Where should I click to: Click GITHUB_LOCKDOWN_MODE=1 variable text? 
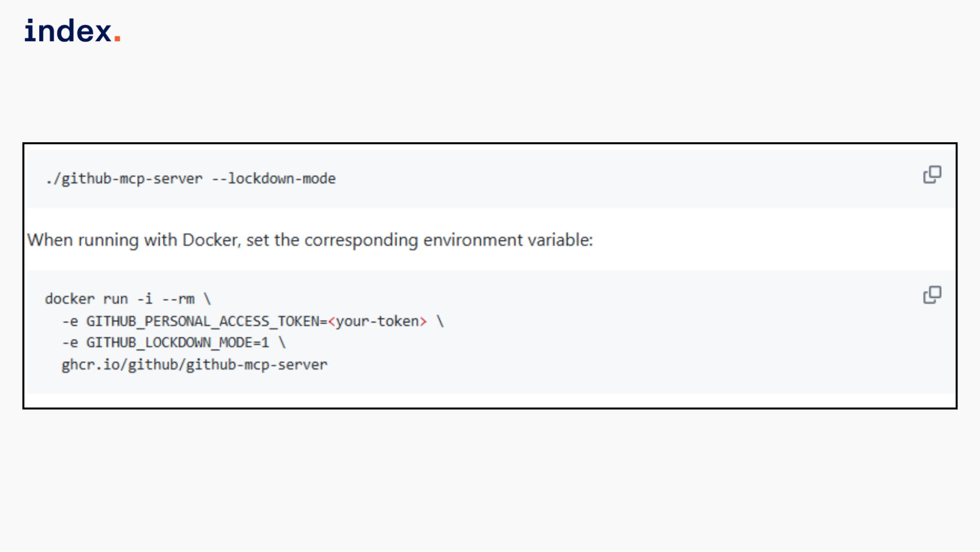click(x=177, y=342)
